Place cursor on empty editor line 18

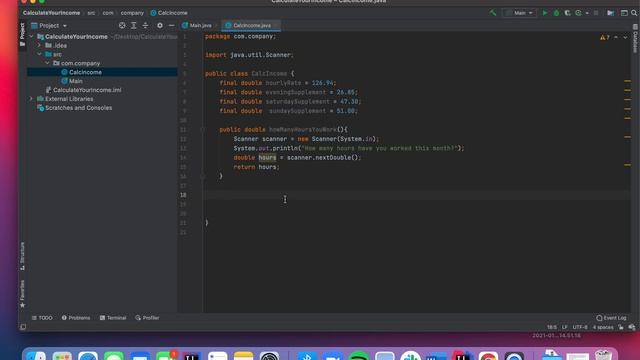(x=416, y=195)
